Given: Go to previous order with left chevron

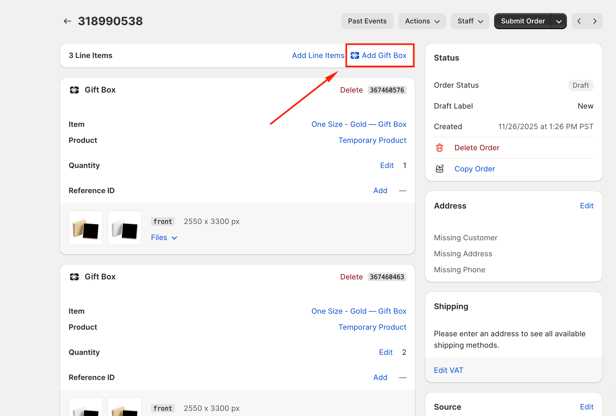Looking at the screenshot, I should click(x=579, y=21).
